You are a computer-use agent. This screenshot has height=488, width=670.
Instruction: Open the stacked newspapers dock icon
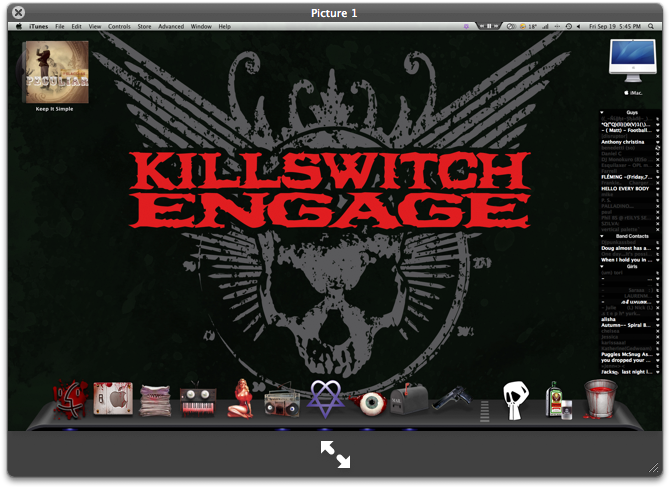(x=156, y=400)
